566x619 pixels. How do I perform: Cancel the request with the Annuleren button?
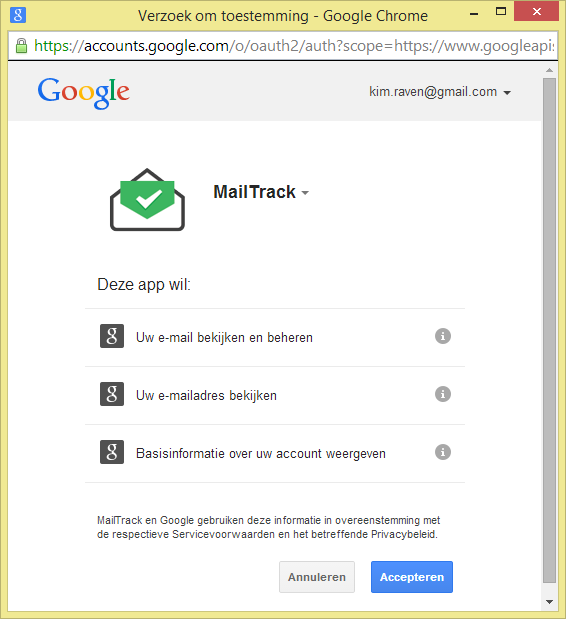point(317,577)
